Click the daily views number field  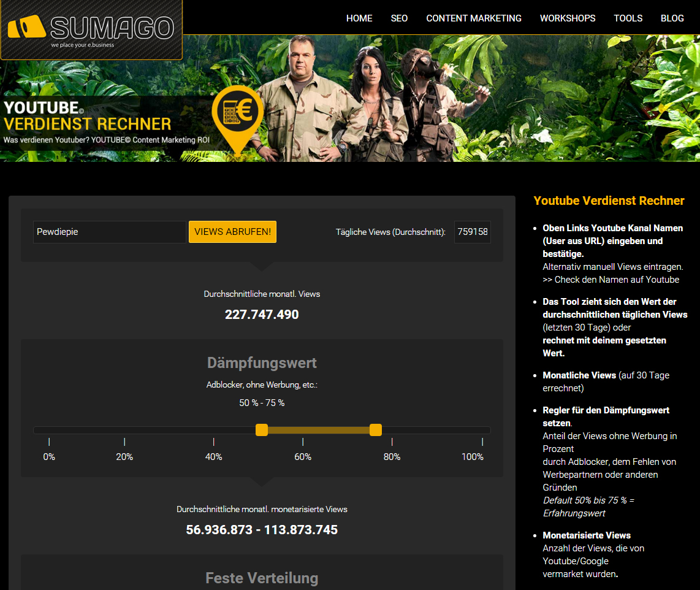pos(472,232)
